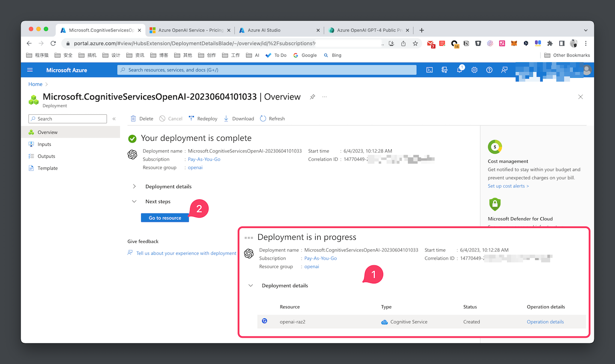Image resolution: width=615 pixels, height=364 pixels.
Task: Reload the page in the browser
Action: [53, 43]
